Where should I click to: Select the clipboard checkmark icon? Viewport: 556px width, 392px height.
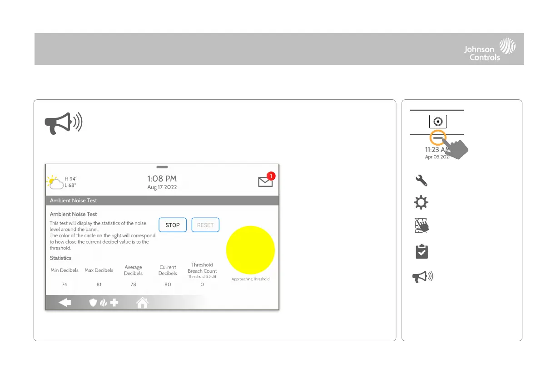[422, 252]
